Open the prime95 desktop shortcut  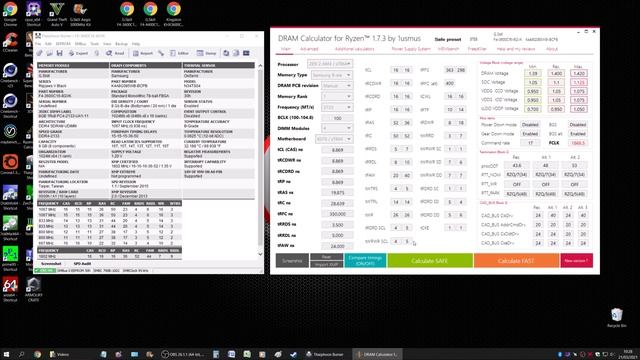click(x=10, y=258)
